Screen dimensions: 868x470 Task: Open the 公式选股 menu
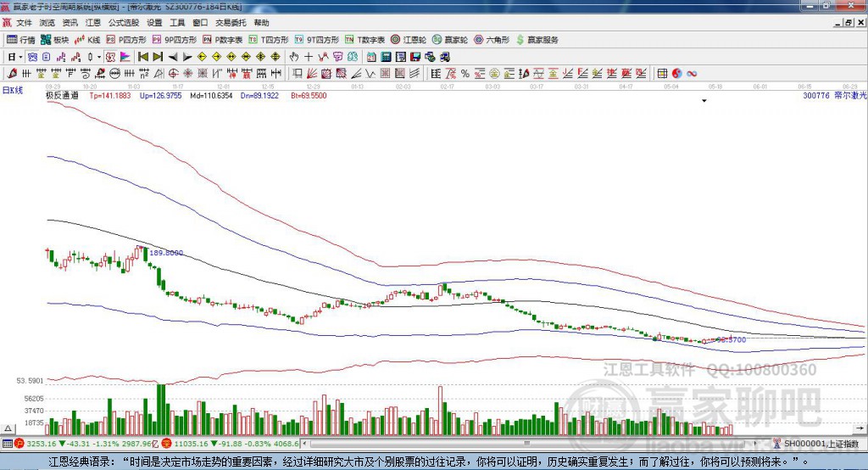pos(124,23)
